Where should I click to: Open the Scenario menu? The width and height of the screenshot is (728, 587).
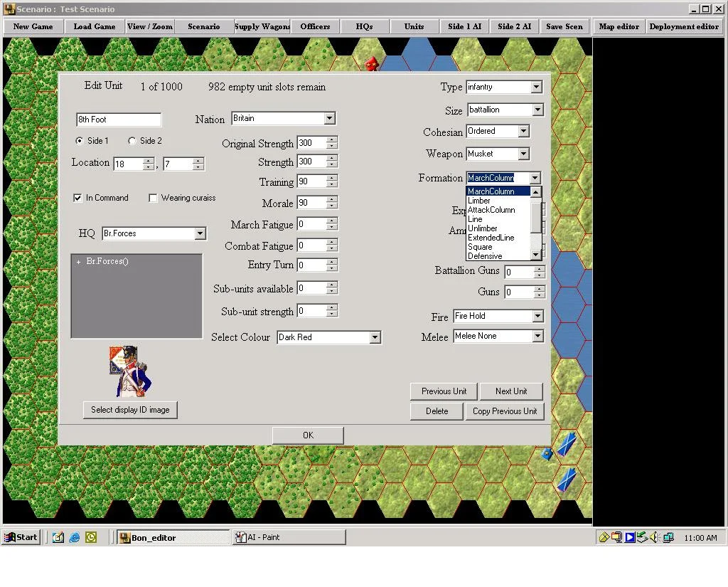204,26
